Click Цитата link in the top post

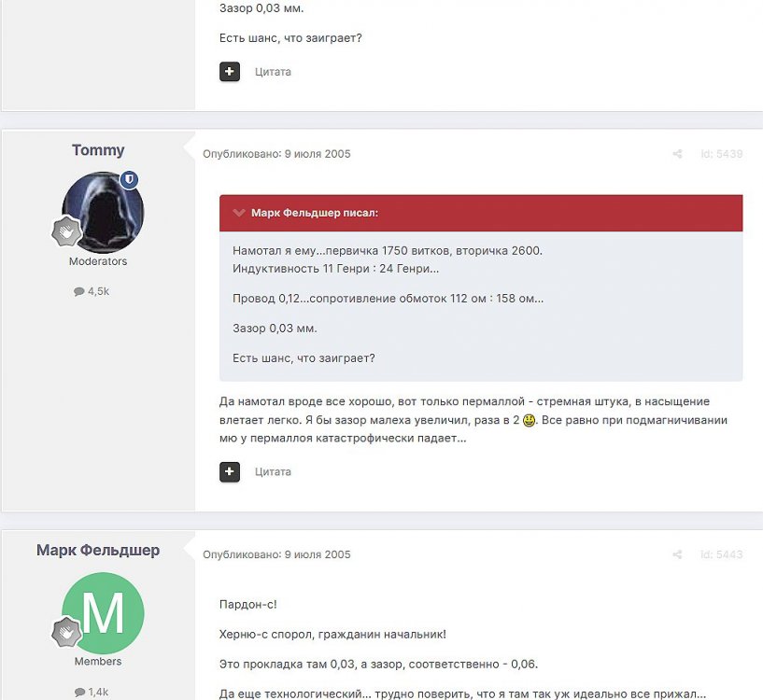click(x=273, y=72)
